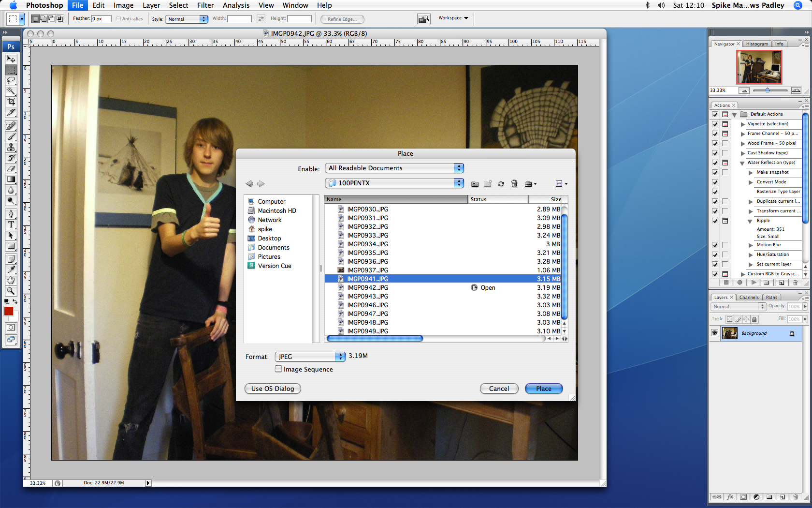
Task: Click trash icon in Layers panel
Action: [x=795, y=497]
